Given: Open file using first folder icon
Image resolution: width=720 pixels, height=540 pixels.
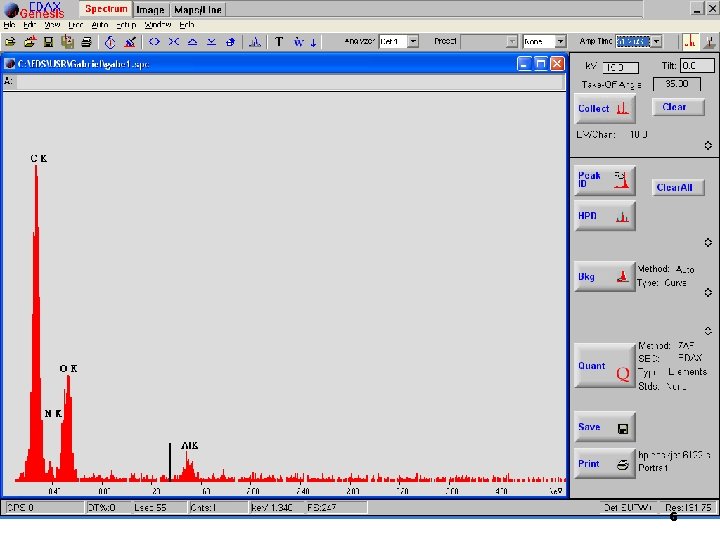Looking at the screenshot, I should (x=10, y=42).
